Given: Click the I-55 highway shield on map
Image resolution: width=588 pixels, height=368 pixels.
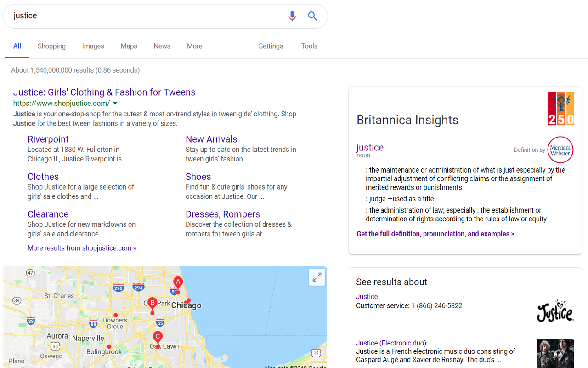Looking at the screenshot, I should pyautogui.click(x=160, y=322).
